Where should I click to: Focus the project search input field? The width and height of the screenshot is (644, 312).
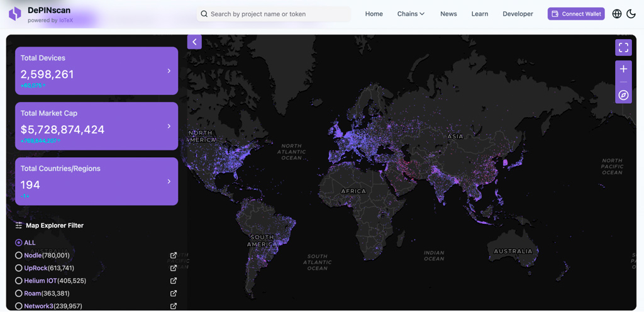(274, 14)
